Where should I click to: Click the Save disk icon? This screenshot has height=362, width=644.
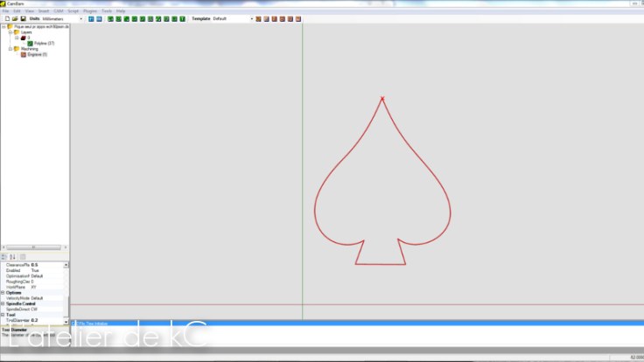click(24, 18)
